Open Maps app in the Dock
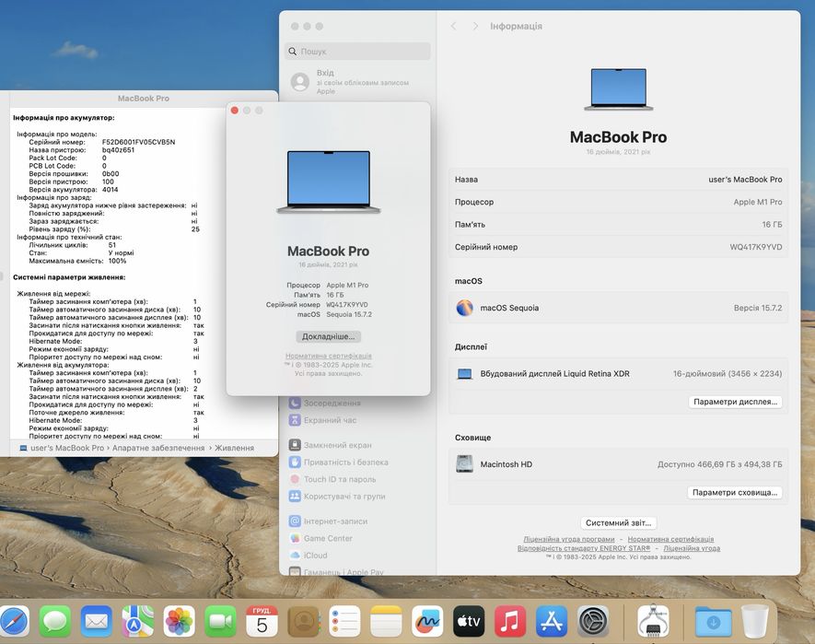 click(138, 621)
